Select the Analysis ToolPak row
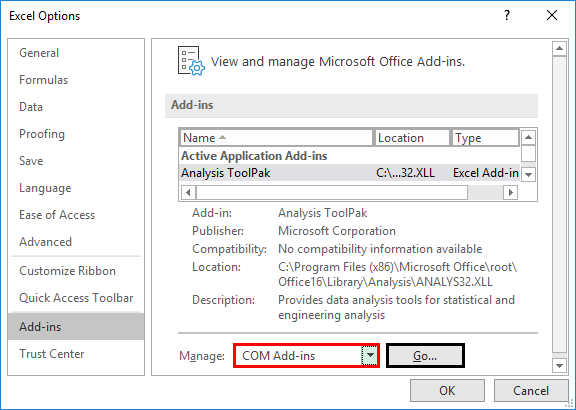Viewport: 576px width, 410px height. pos(350,173)
